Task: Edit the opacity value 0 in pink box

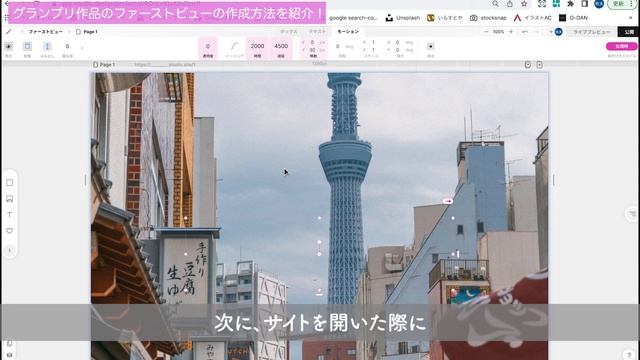Action: point(208,47)
